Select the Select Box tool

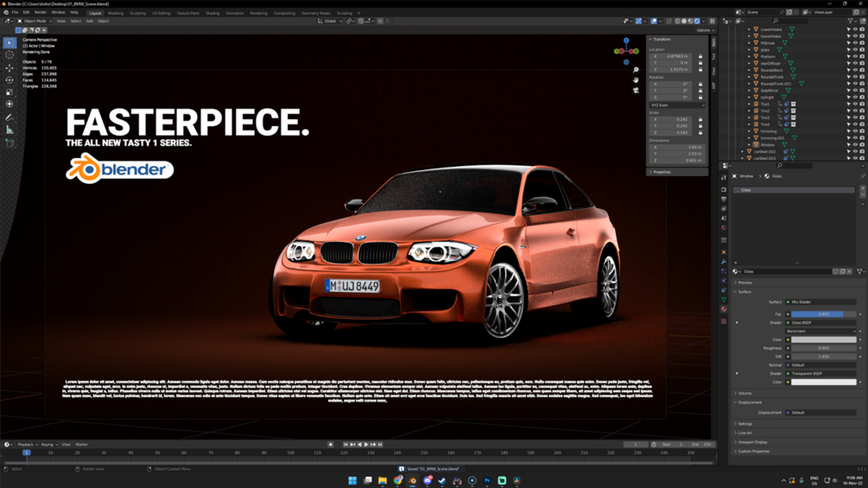(x=10, y=42)
